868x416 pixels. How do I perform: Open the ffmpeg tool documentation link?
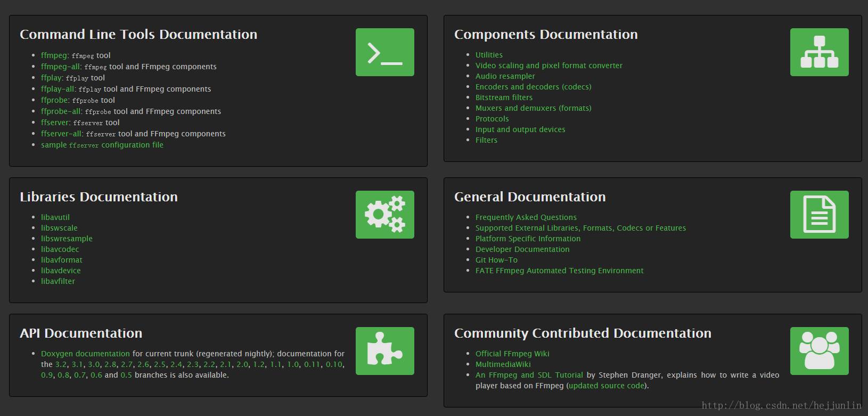[54, 55]
